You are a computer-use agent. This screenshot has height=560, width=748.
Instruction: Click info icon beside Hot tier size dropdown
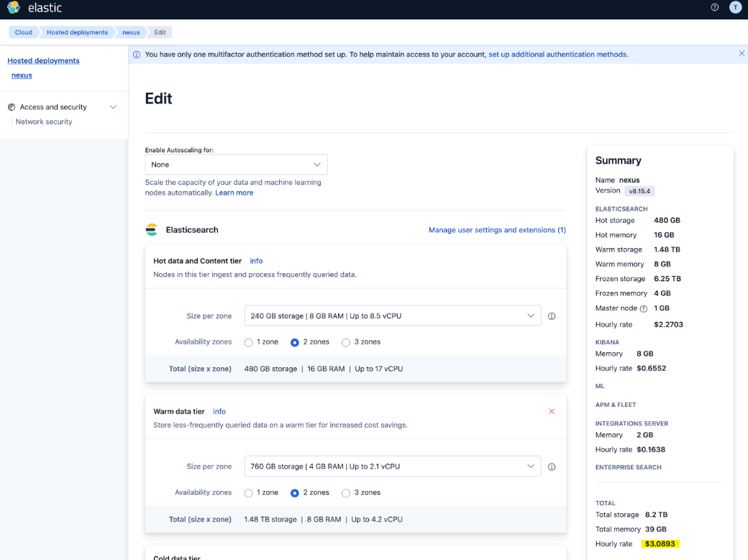pos(552,316)
